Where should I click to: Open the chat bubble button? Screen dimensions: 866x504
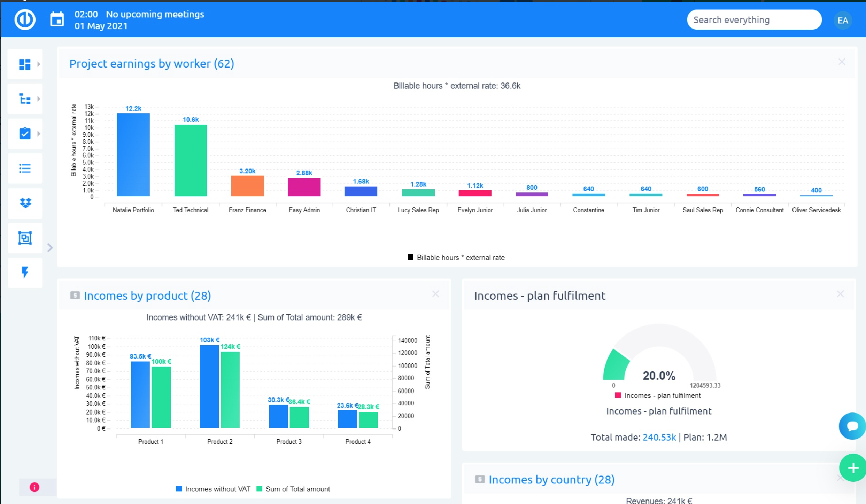point(852,426)
